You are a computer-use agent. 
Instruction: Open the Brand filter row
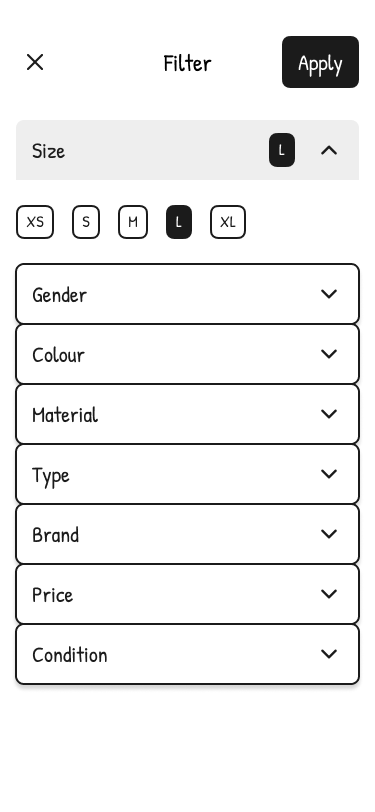pyautogui.click(x=188, y=534)
